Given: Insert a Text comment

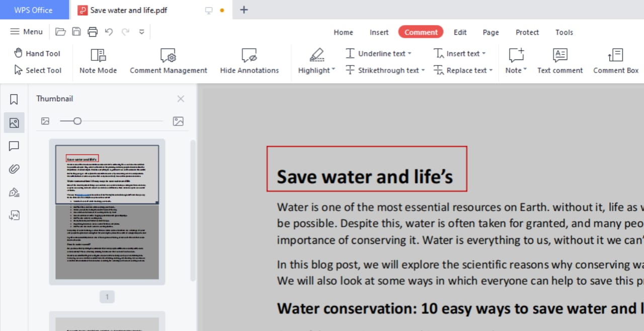Looking at the screenshot, I should 559,61.
